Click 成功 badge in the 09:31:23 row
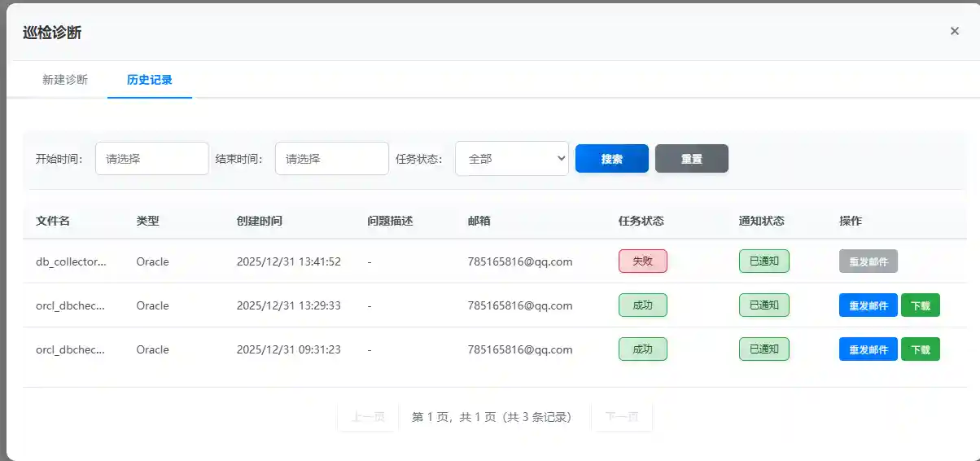 643,349
